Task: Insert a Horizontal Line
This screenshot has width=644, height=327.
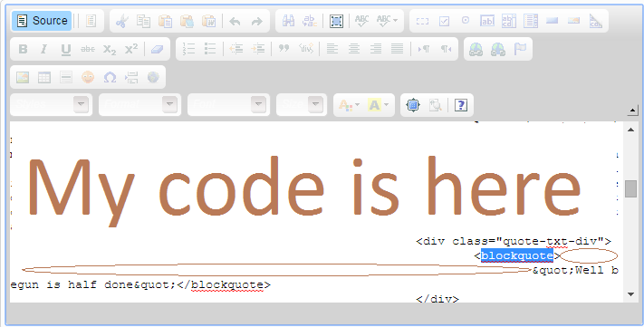Action: 66,77
